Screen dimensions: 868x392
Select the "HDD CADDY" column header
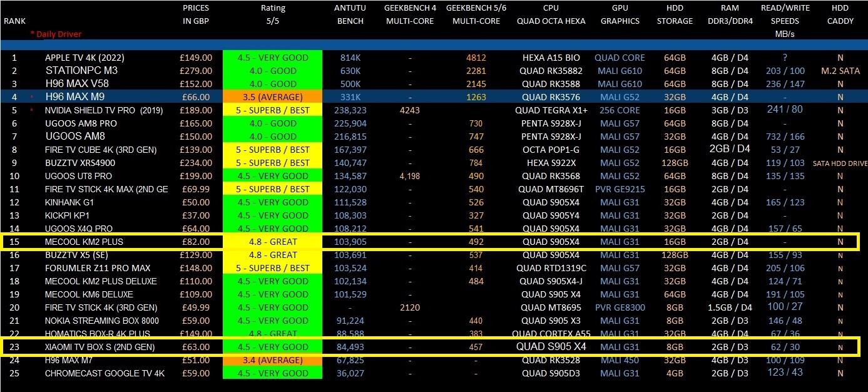click(x=840, y=14)
